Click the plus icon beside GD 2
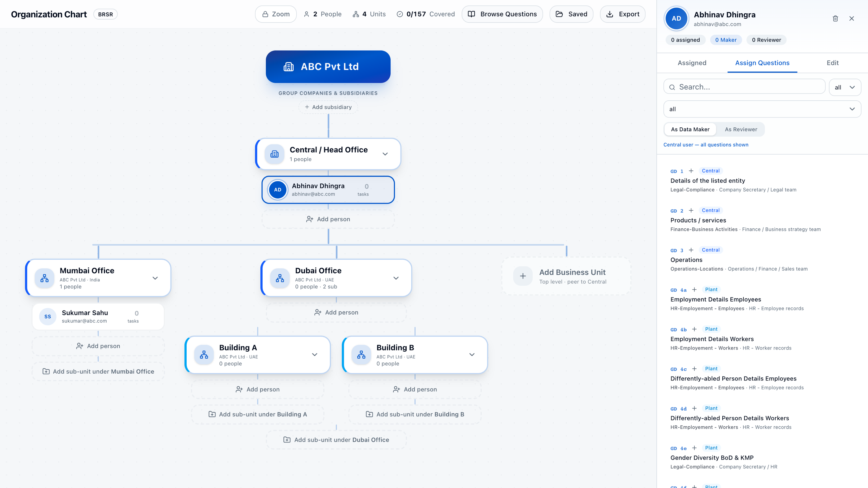Viewport: 868px width, 488px height. (691, 210)
